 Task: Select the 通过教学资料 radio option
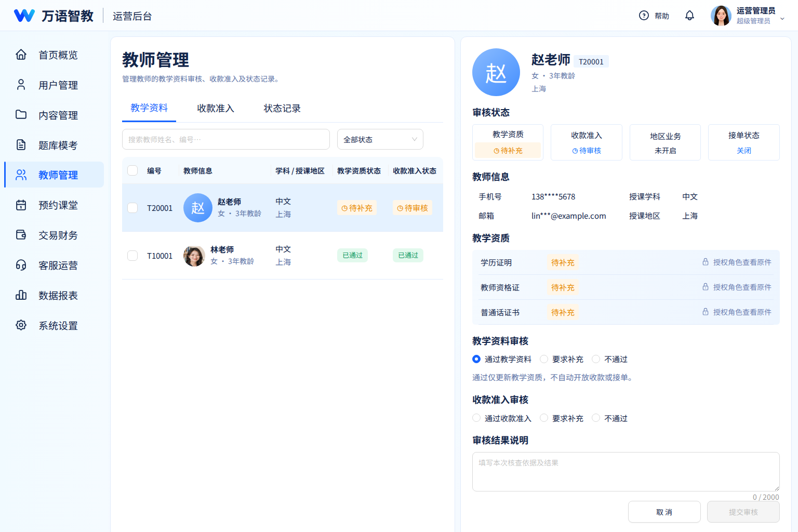point(502,359)
